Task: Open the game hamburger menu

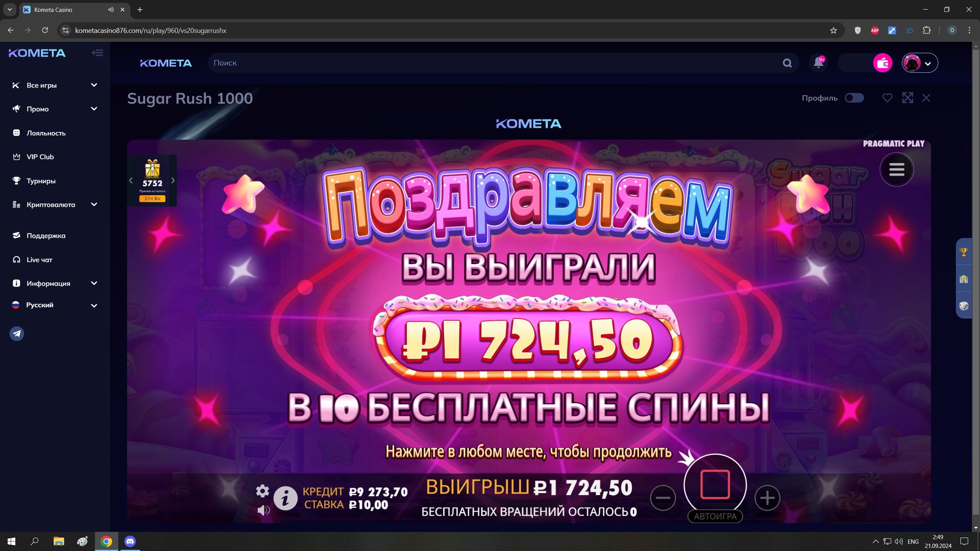Action: coord(897,170)
